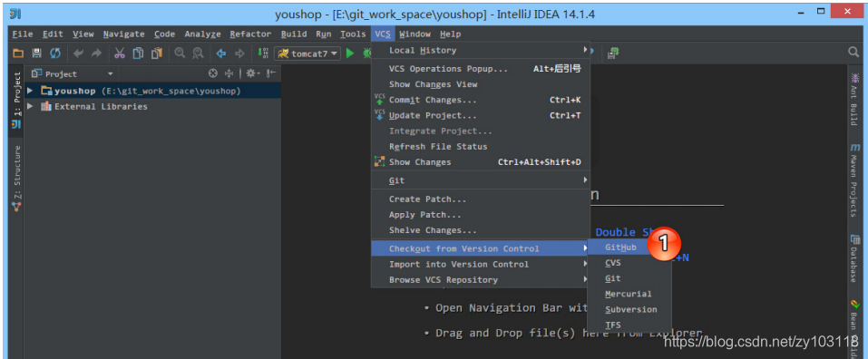Choose Refresh File Status menu item
This screenshot has height=359, width=868.
click(481, 147)
